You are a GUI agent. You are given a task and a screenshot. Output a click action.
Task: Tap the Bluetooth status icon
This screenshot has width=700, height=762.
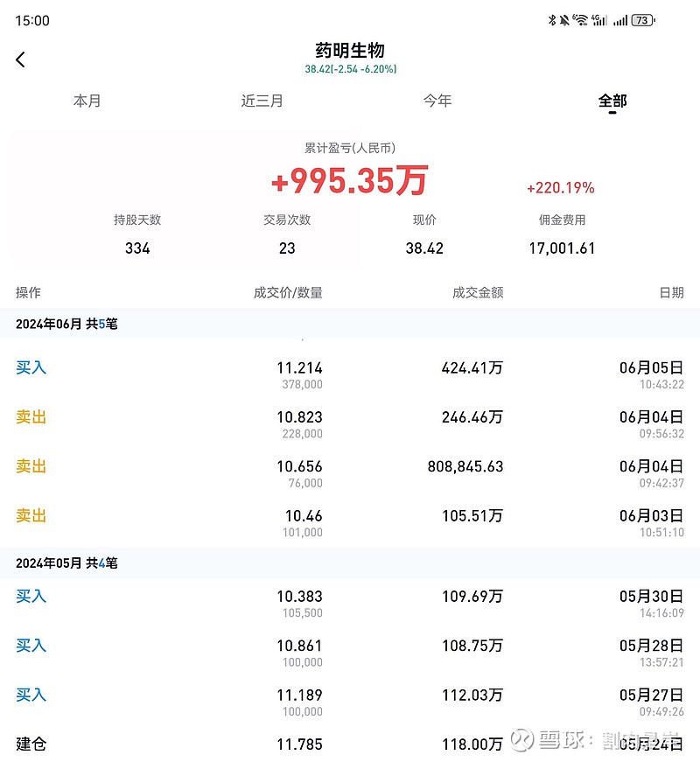(x=552, y=20)
